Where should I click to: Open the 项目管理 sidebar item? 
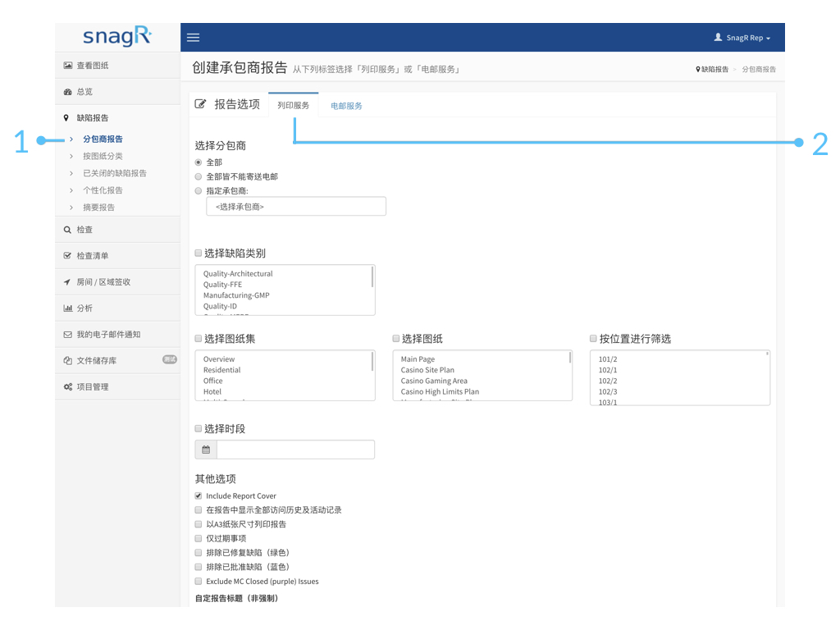click(117, 387)
